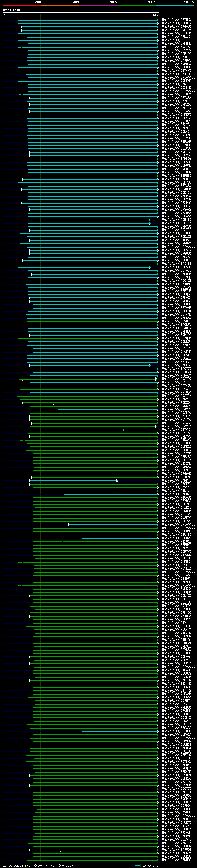
Task: Open hit UniRef100_B9H4V4
Action: point(177,30)
